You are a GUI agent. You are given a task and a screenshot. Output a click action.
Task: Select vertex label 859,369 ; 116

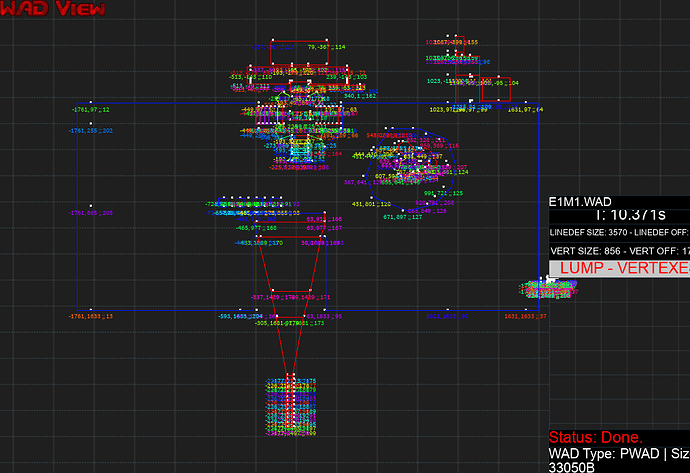pos(440,146)
